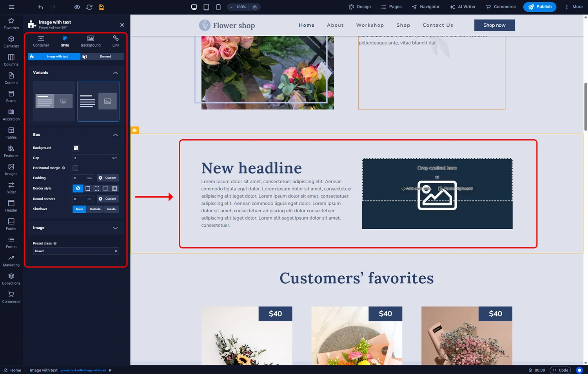Viewport: 588px width, 374px height.
Task: Enable the Horizontal margin checkbox
Action: [x=76, y=168]
